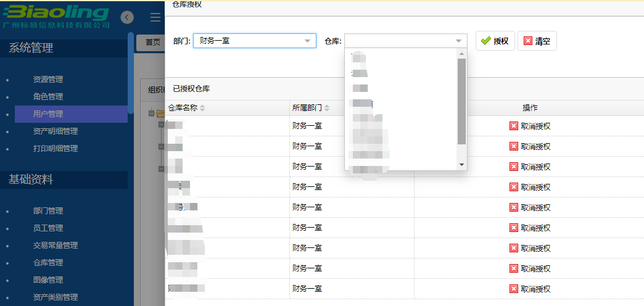Collapse the 仓库 dropdown arrow

(458, 41)
